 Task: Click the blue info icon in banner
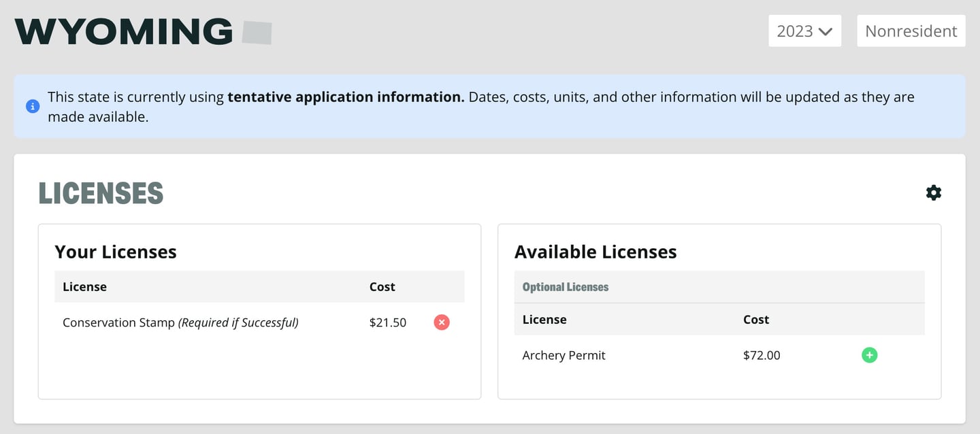[32, 106]
